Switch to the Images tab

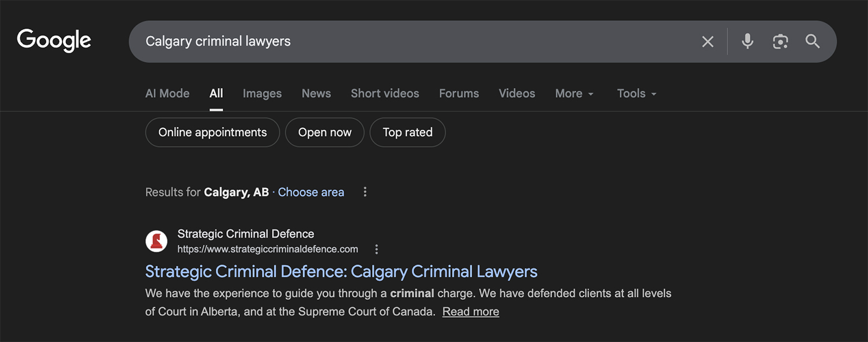coord(262,93)
